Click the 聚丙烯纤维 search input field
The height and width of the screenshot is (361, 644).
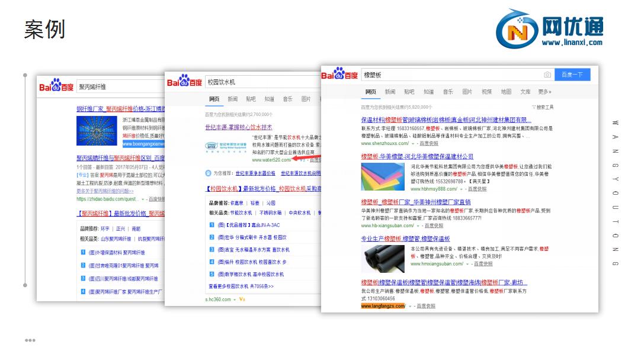120,86
